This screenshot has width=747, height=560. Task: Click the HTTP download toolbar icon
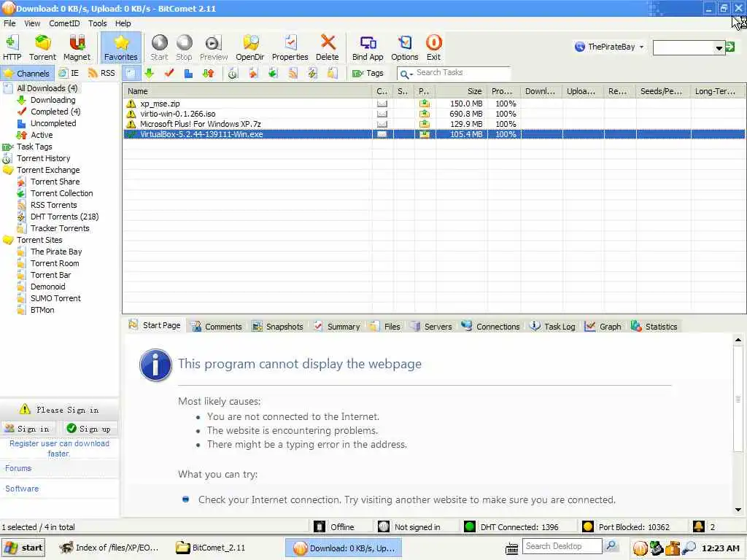pyautogui.click(x=12, y=47)
